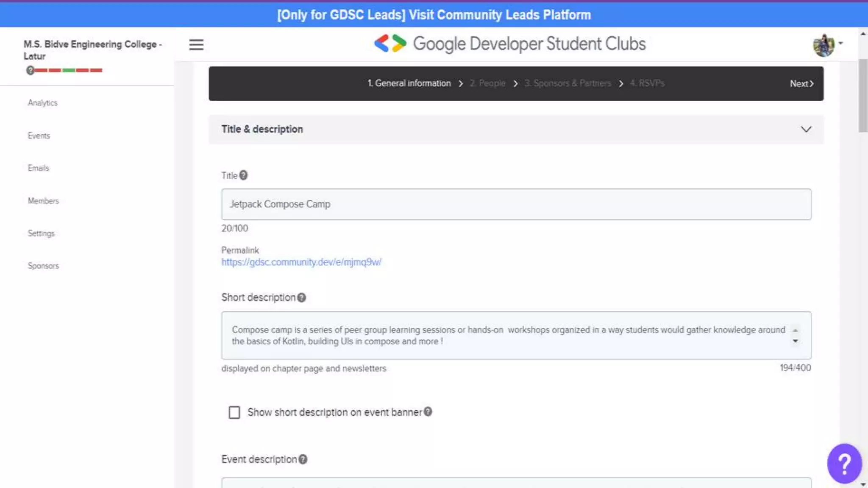This screenshot has width=868, height=488.
Task: Click the Next button in wizard bar
Action: click(801, 84)
